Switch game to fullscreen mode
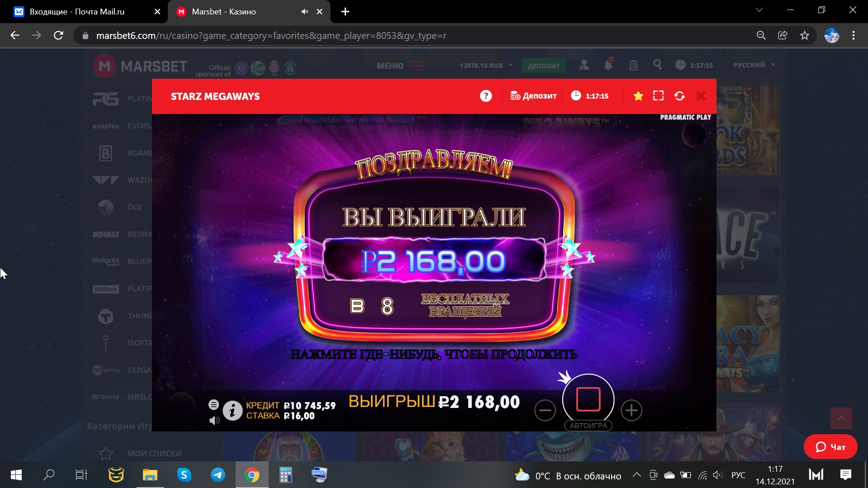The height and width of the screenshot is (488, 868). [659, 96]
